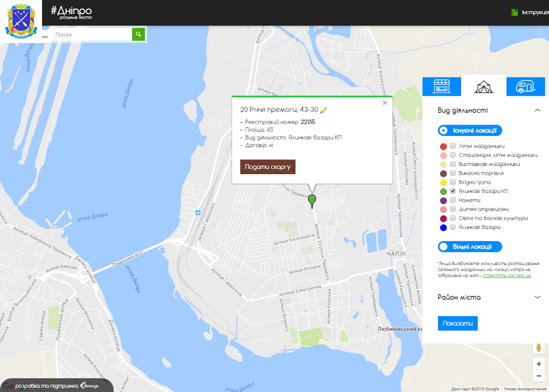Open the shop kiosk tab icon
This screenshot has width=549, height=392.
(x=442, y=87)
